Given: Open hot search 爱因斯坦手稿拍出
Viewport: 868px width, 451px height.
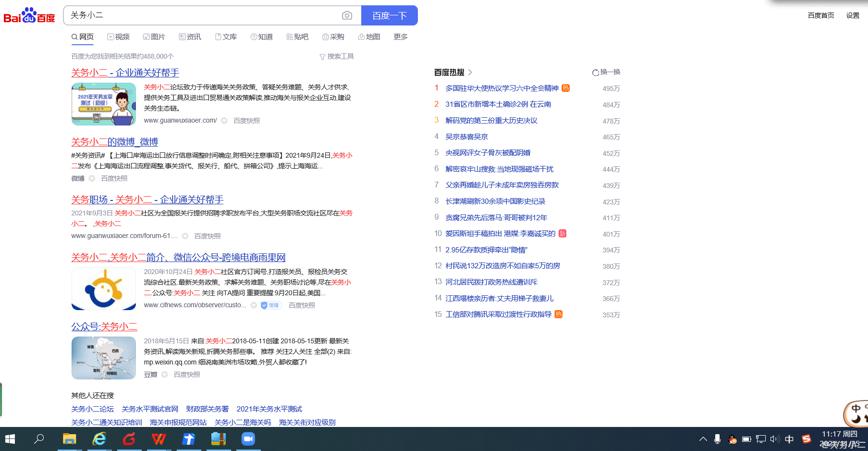Looking at the screenshot, I should [x=500, y=234].
